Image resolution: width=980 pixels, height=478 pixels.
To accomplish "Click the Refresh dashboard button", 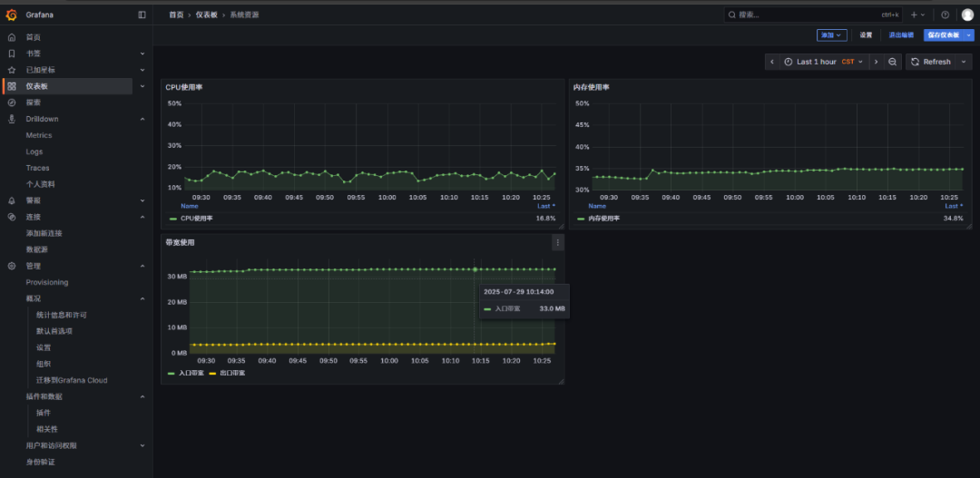I will [x=931, y=62].
